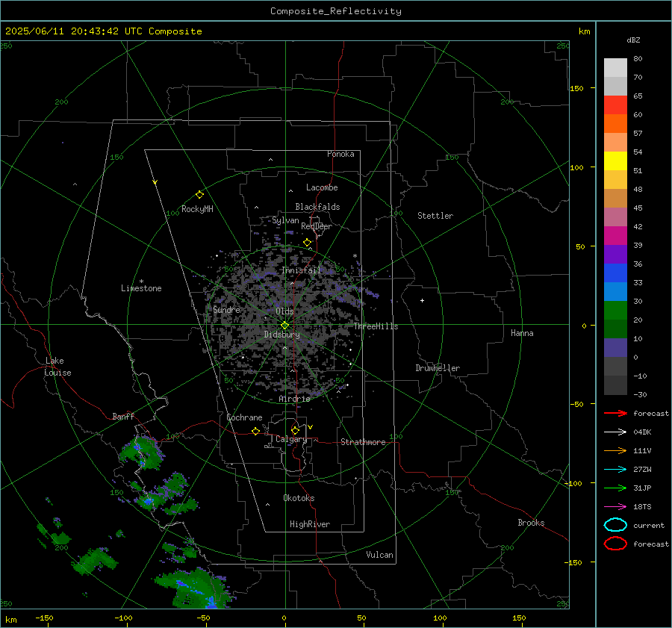Click the yellow diamond marker below Cochrane
Viewport: 672px width, 628px height.
tap(255, 431)
